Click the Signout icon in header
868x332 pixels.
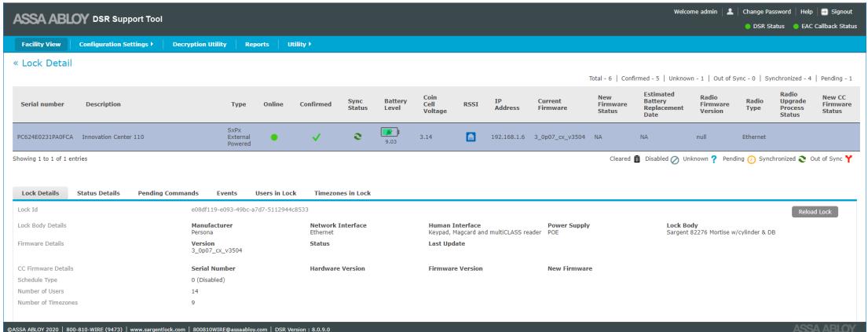click(x=824, y=12)
